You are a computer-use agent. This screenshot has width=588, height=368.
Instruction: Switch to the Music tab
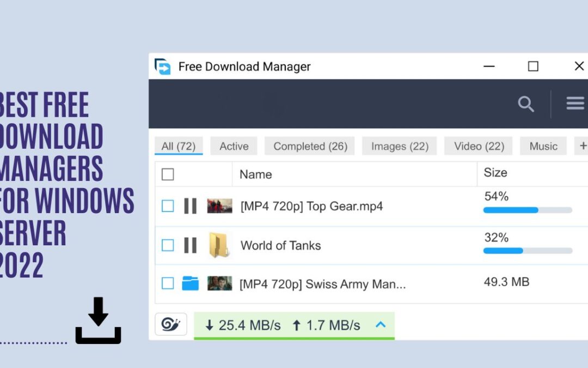[x=543, y=146]
